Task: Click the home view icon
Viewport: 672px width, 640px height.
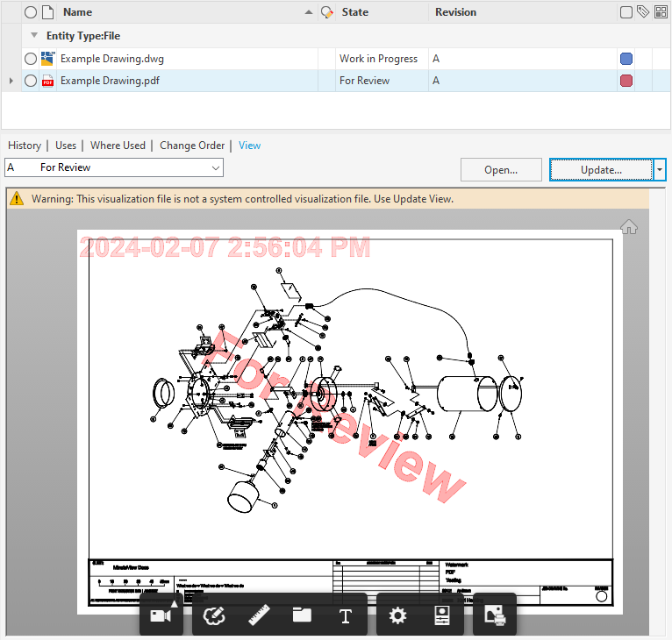Action: pos(629,227)
